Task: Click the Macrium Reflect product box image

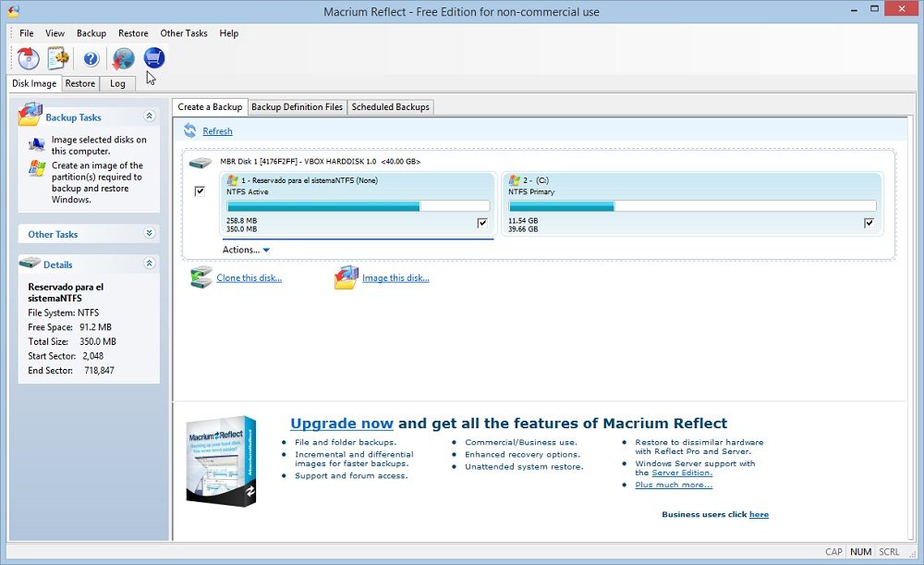Action: [221, 461]
